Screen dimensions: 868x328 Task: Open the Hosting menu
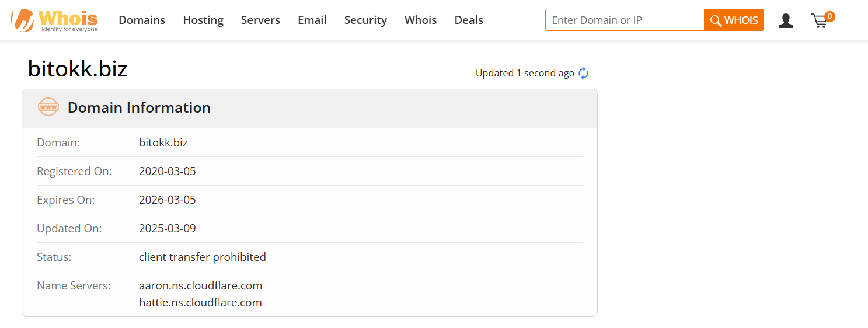click(203, 20)
